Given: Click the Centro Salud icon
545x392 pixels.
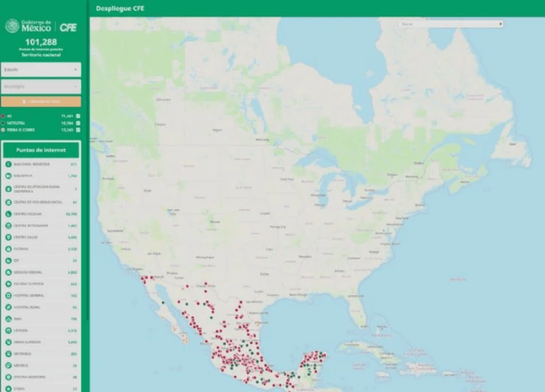Looking at the screenshot, I should click(8, 237).
